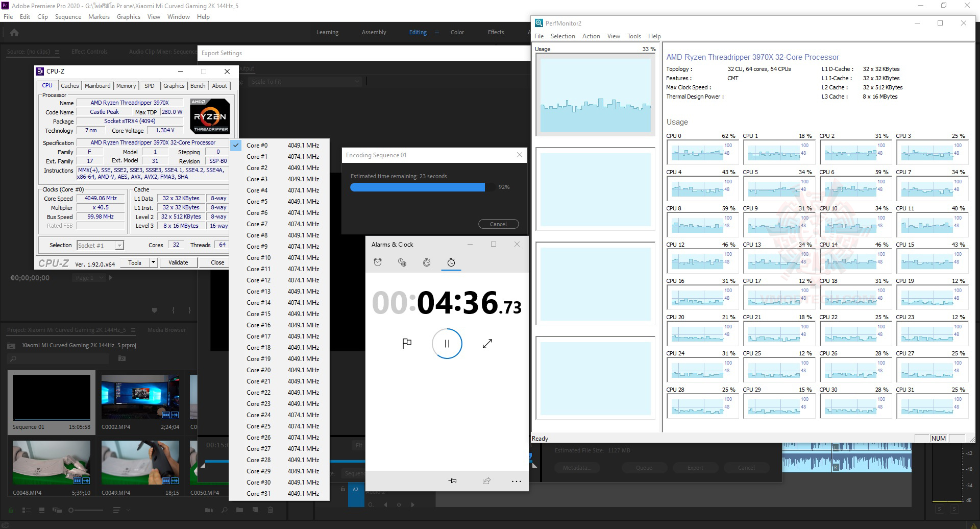Open the Scale To Fit dropdown

tap(305, 82)
